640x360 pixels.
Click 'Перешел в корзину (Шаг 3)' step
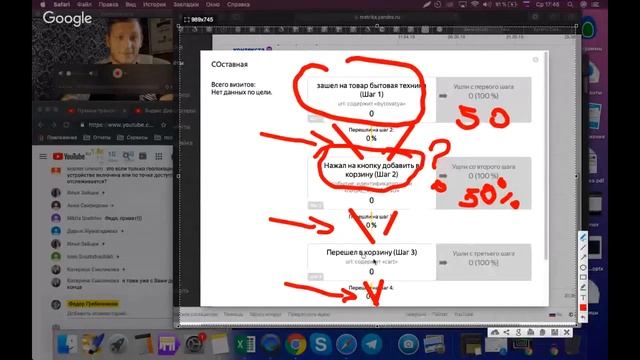pos(371,262)
